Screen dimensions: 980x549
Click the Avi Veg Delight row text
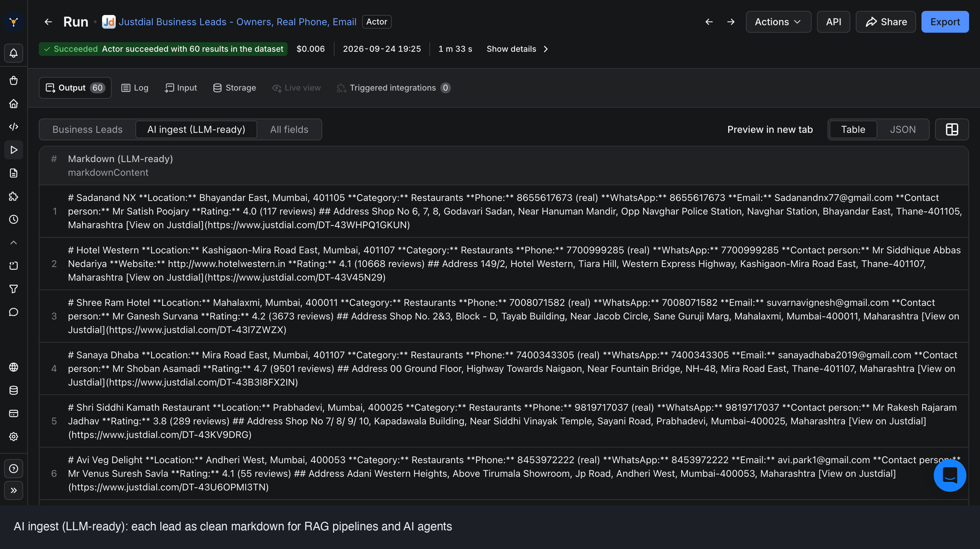tap(514, 473)
